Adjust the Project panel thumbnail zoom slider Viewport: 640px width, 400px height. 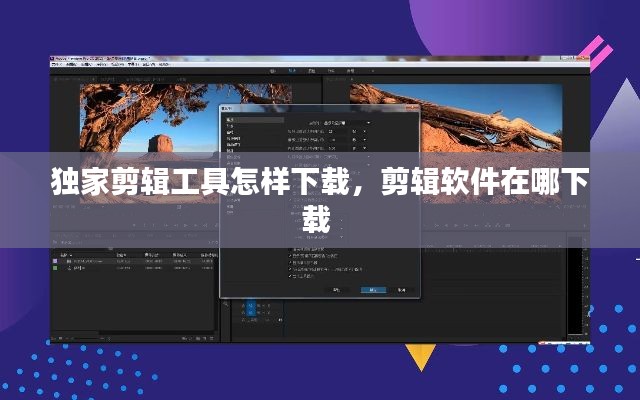pos(88,338)
